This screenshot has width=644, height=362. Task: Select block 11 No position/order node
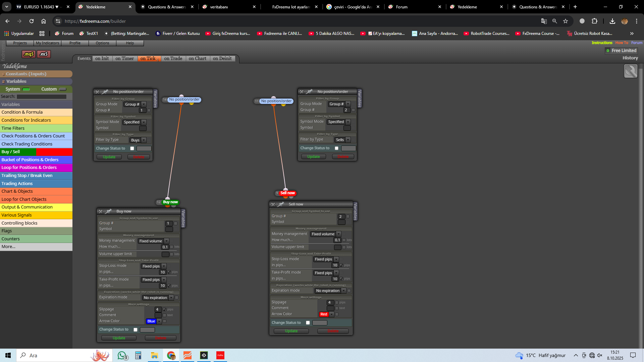click(x=276, y=101)
